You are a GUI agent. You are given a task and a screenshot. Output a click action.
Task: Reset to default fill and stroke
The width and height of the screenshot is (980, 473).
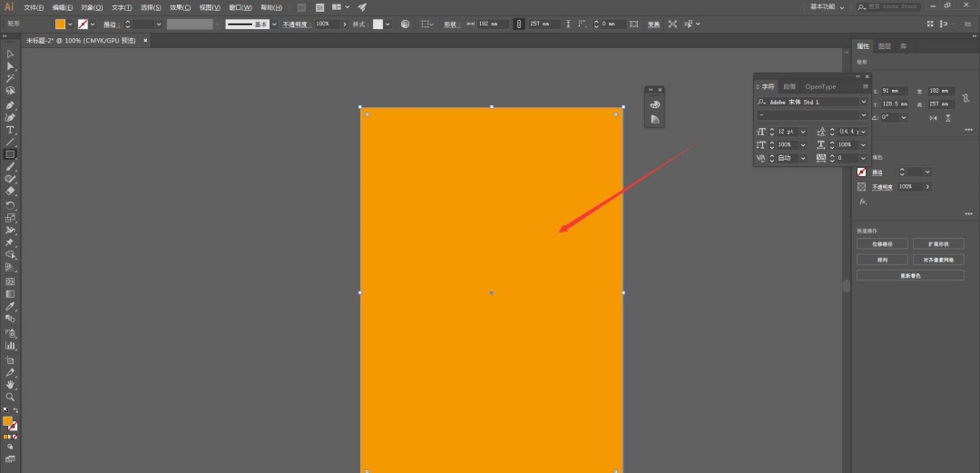5,410
